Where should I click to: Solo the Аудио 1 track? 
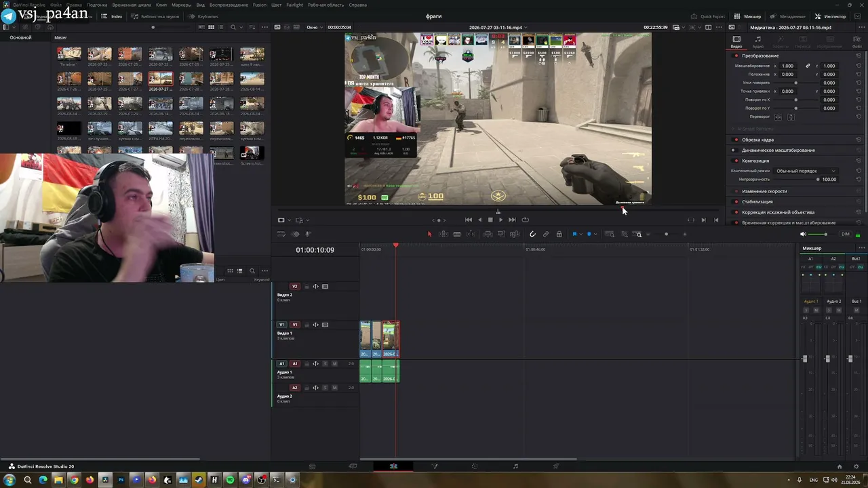coord(325,364)
